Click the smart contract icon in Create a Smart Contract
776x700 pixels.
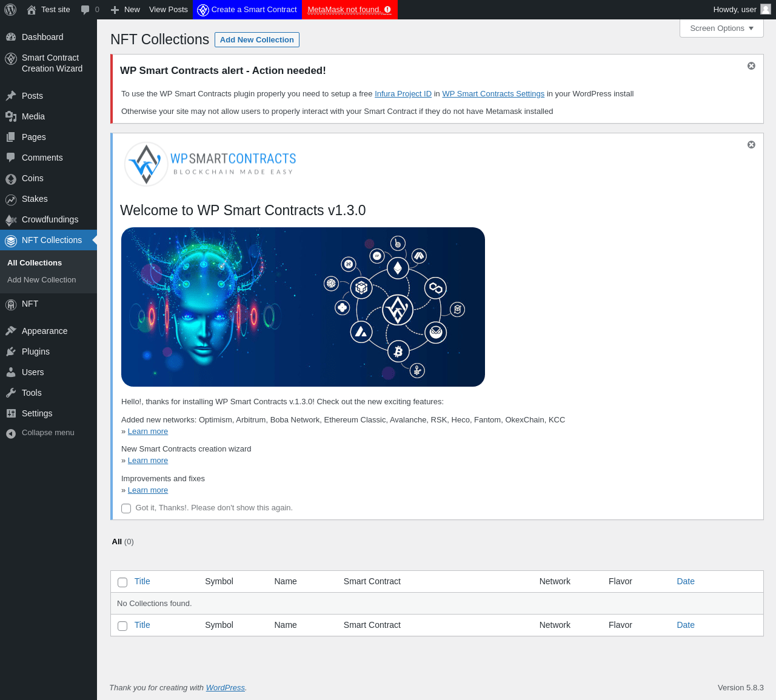pos(203,10)
